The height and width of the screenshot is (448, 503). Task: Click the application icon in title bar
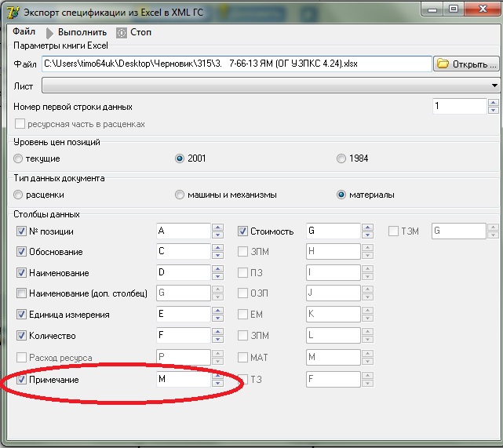13,13
